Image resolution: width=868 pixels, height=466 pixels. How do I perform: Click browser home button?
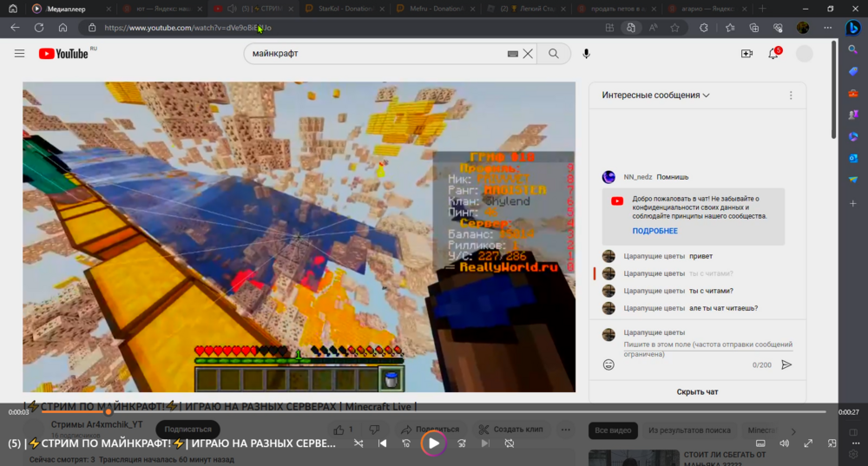pyautogui.click(x=62, y=28)
